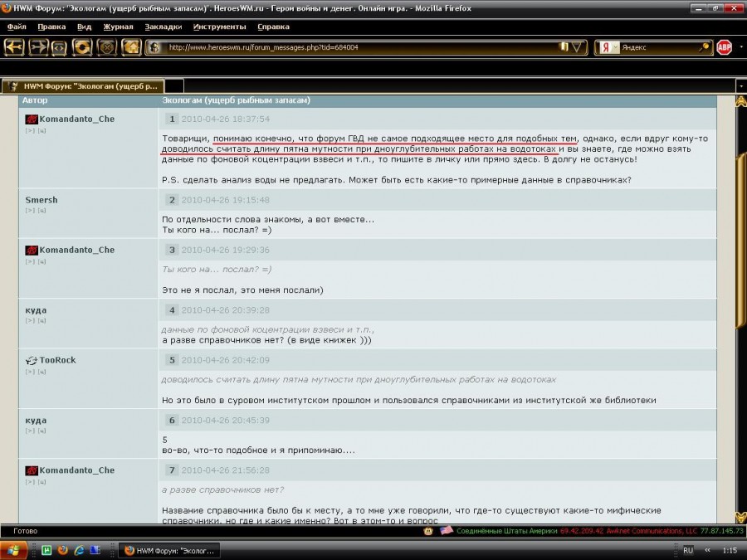Click post number 5 link

pyautogui.click(x=172, y=360)
